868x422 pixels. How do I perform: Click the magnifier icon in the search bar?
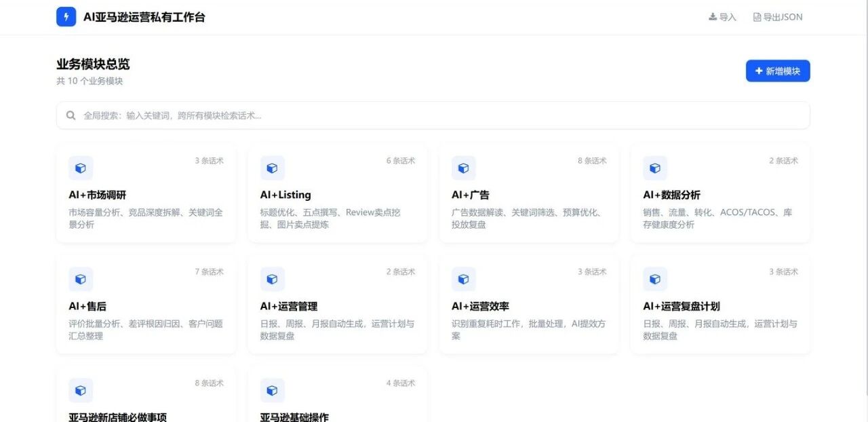pos(71,115)
